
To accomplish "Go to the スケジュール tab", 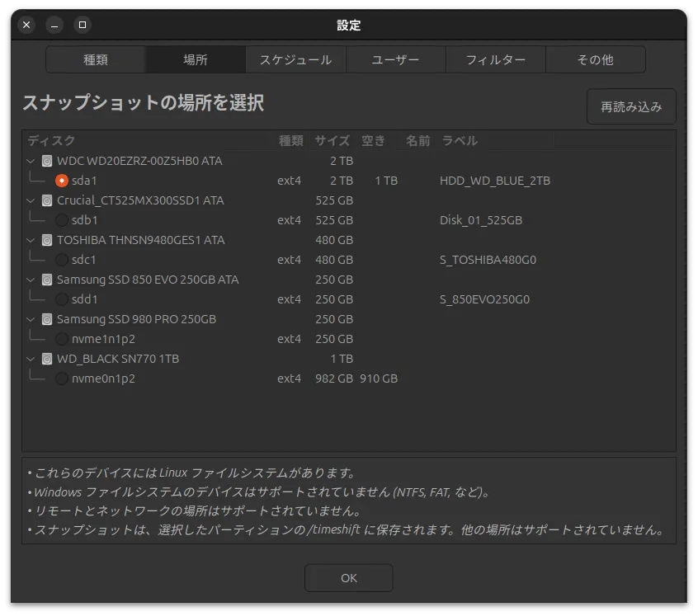I will 295,59.
